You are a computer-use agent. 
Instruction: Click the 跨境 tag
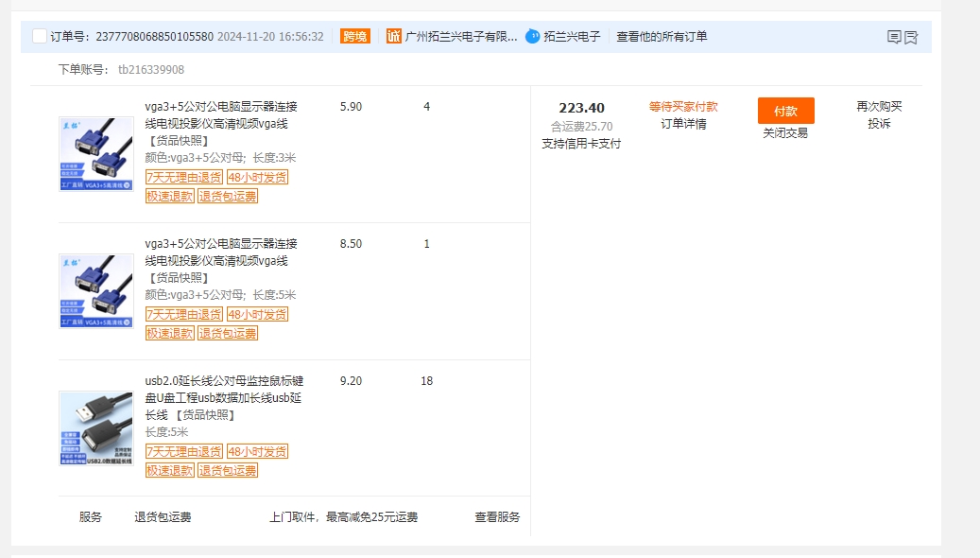point(354,37)
